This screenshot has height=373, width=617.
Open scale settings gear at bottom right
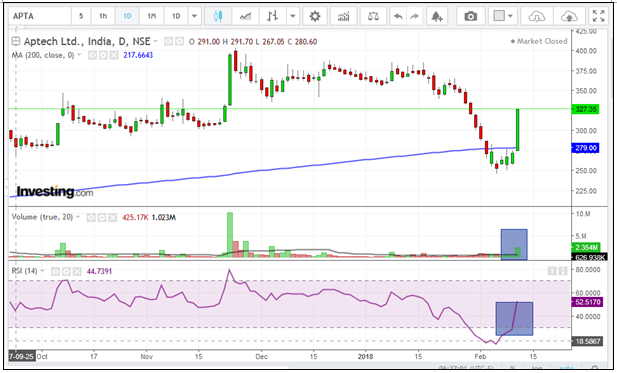click(x=594, y=367)
